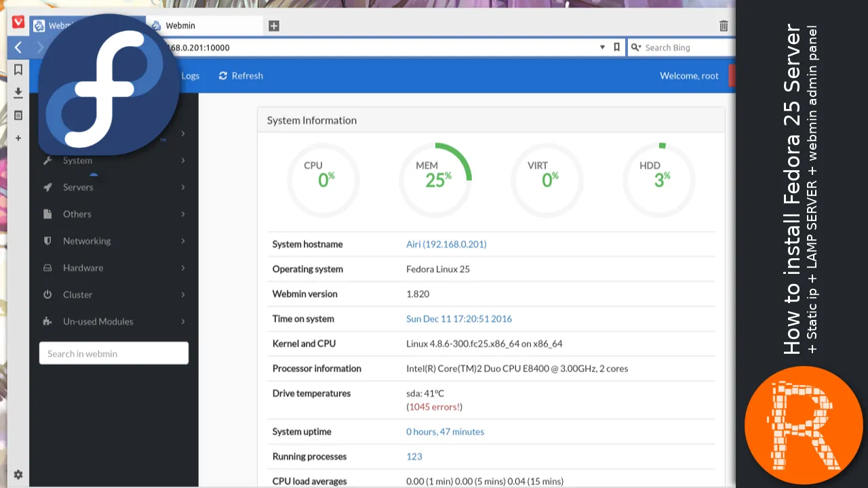The width and height of the screenshot is (868, 488).
Task: Click the CPU 0% gauge
Action: click(x=323, y=179)
